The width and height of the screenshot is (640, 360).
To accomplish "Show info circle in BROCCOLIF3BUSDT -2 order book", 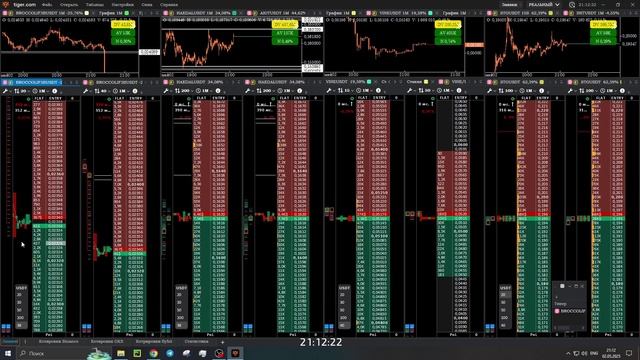I will pyautogui.click(x=135, y=91).
